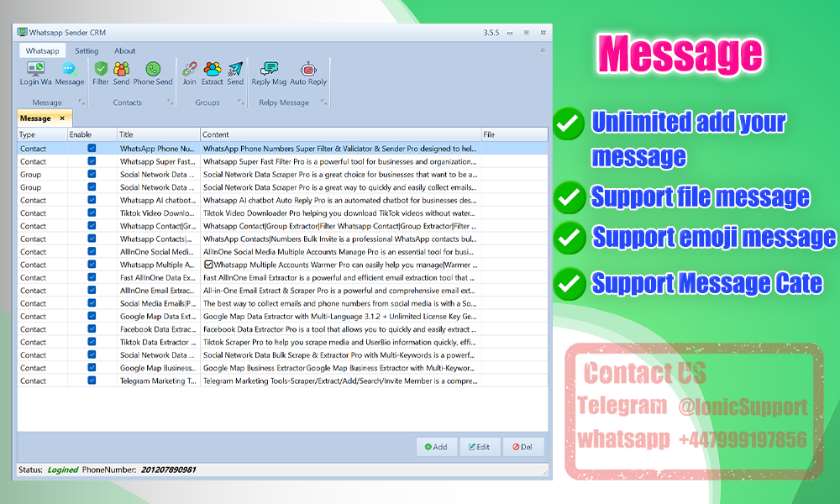Click the Del button
The image size is (840, 504).
tap(522, 447)
